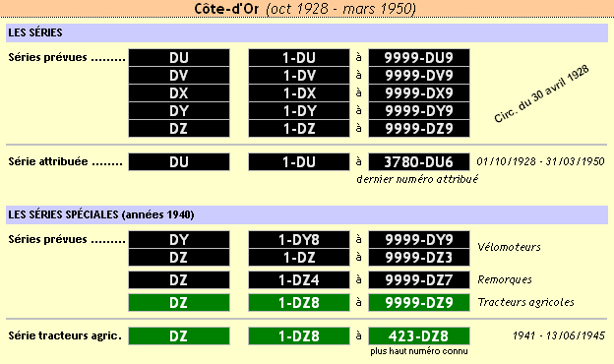Click the Côte-d'Or page title
The height and width of the screenshot is (364, 614).
pyautogui.click(x=226, y=9)
